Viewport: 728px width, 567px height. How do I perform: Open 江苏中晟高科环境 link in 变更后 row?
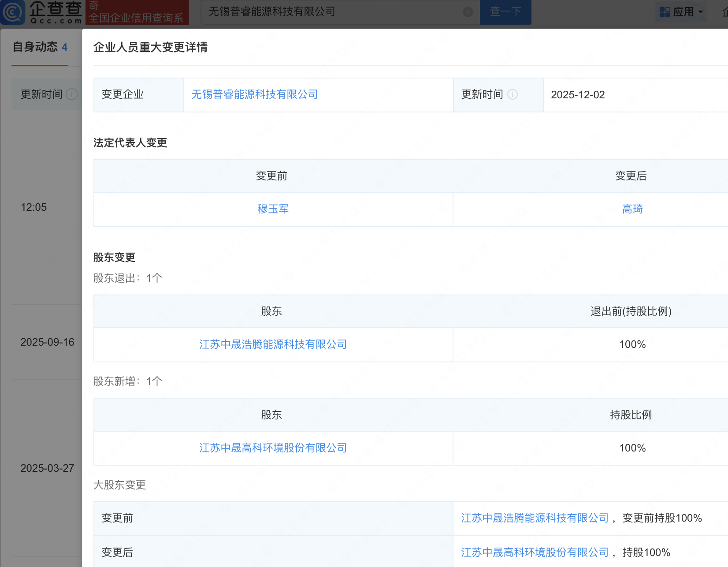pyautogui.click(x=535, y=552)
